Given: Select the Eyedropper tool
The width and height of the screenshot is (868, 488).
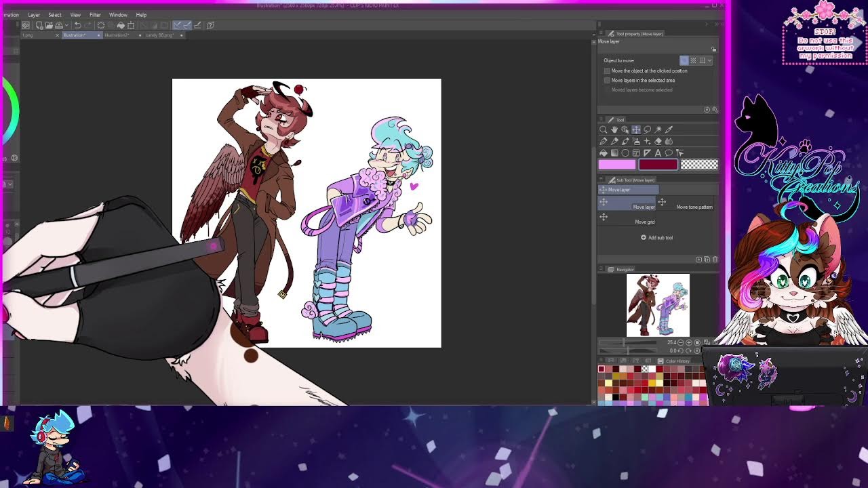Looking at the screenshot, I should (669, 129).
